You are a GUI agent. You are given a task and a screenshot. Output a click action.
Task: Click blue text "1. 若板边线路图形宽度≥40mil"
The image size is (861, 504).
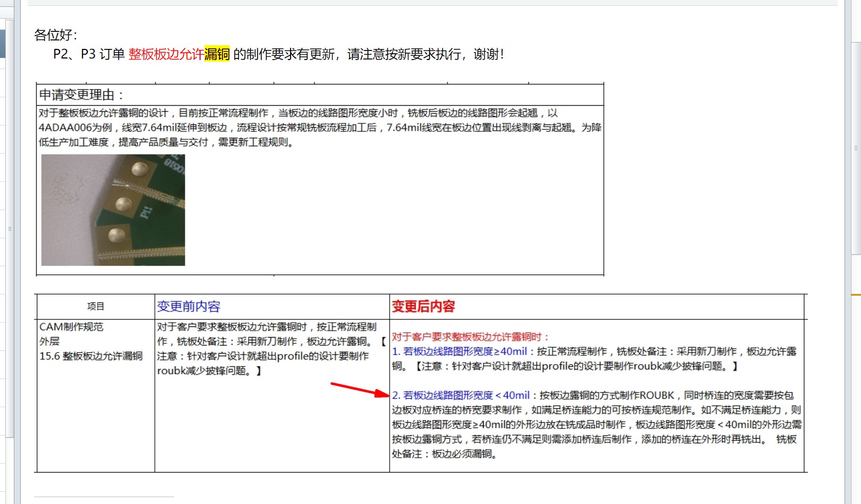coord(460,351)
